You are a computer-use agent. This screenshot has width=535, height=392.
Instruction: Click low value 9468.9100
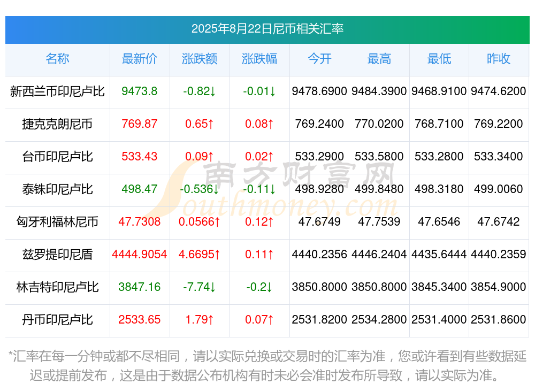tap(439, 91)
